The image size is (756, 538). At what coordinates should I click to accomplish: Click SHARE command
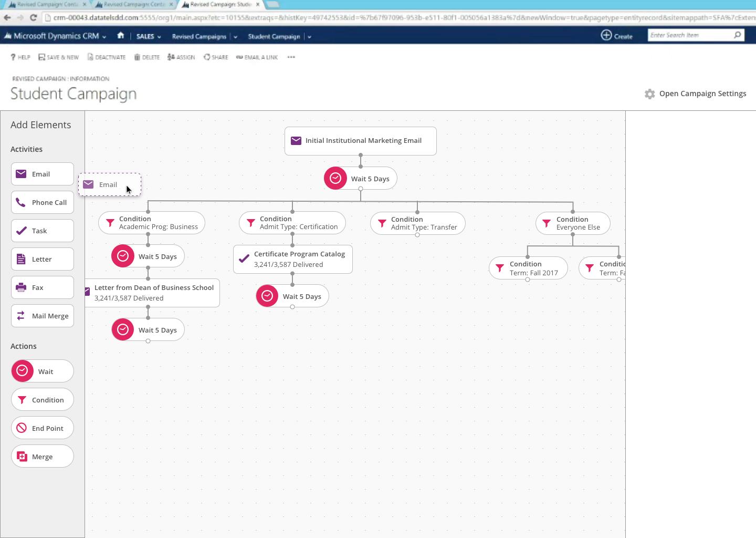click(216, 57)
